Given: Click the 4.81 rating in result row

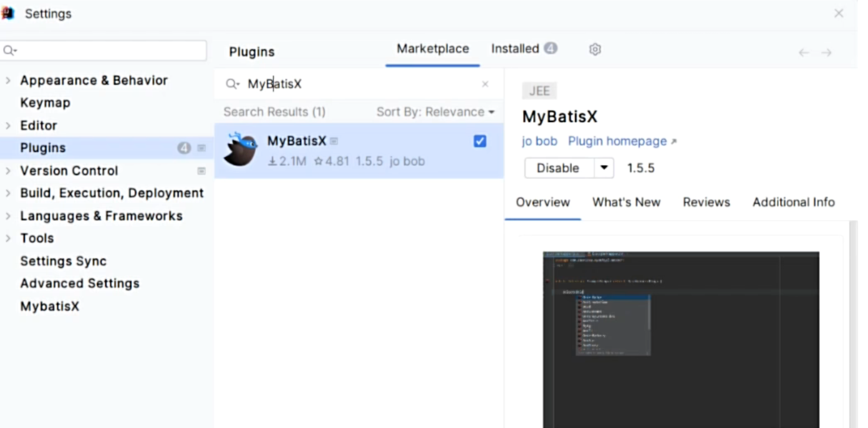Looking at the screenshot, I should [x=331, y=161].
